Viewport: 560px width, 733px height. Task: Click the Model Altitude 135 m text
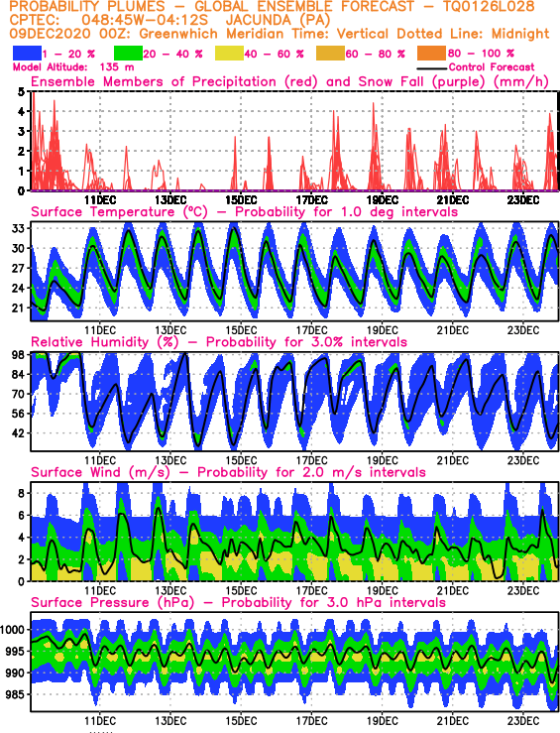tap(73, 67)
